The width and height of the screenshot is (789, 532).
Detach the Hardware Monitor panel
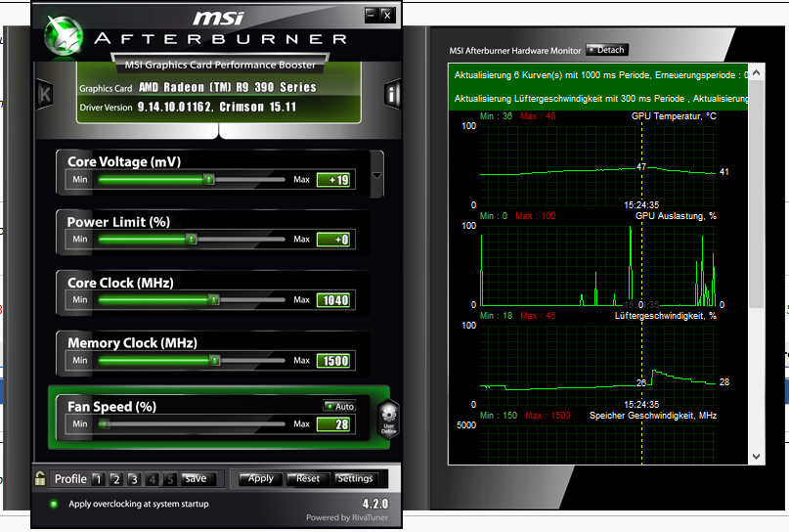click(x=607, y=50)
